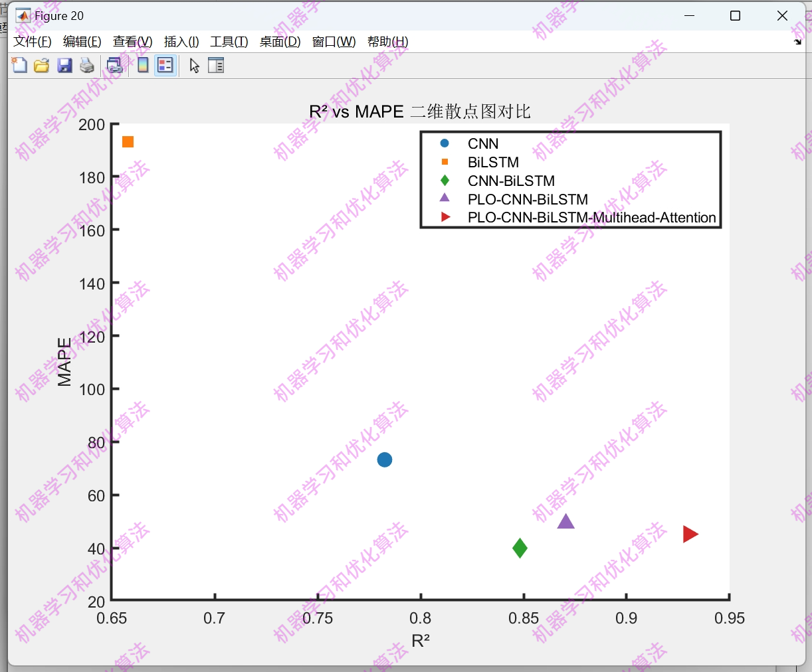This screenshot has height=672, width=812.
Task: Click the red triangle marker in legend
Action: [x=446, y=217]
